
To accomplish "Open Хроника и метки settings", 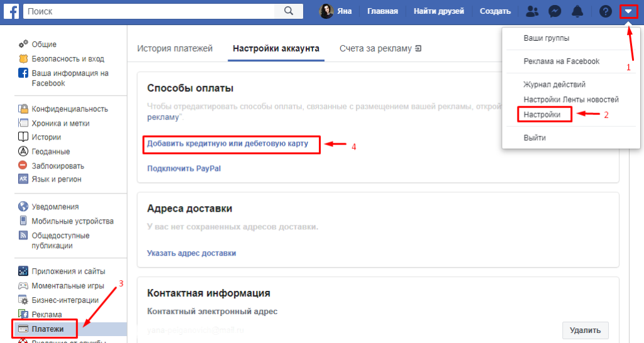I will coord(60,123).
